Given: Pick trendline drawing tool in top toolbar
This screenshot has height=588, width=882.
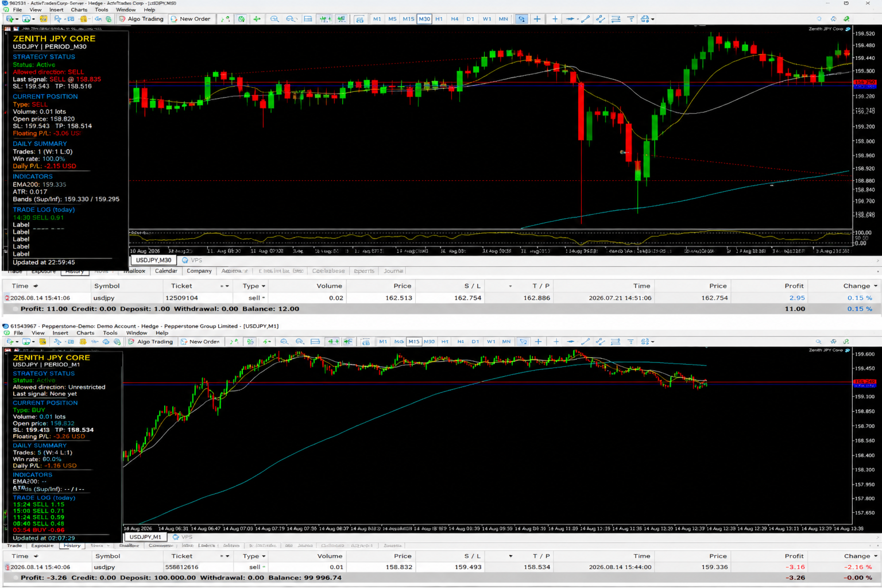Looking at the screenshot, I should pos(586,19).
